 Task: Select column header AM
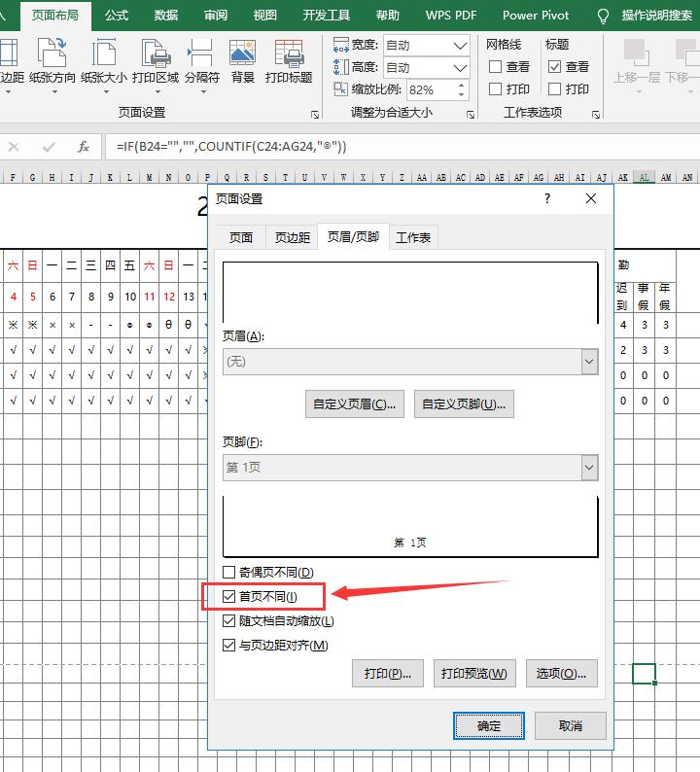coord(666,177)
